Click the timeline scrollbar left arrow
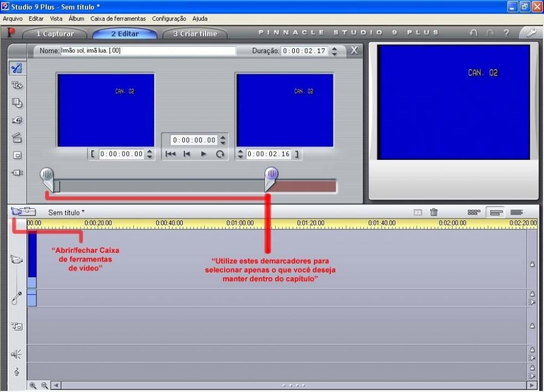This screenshot has width=544, height=392. pyautogui.click(x=56, y=385)
